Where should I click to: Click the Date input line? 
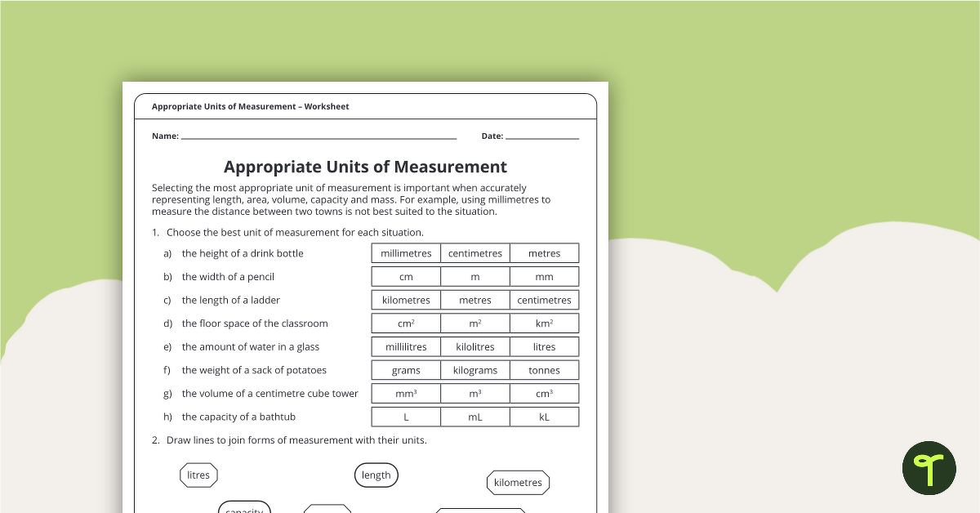[x=542, y=137]
